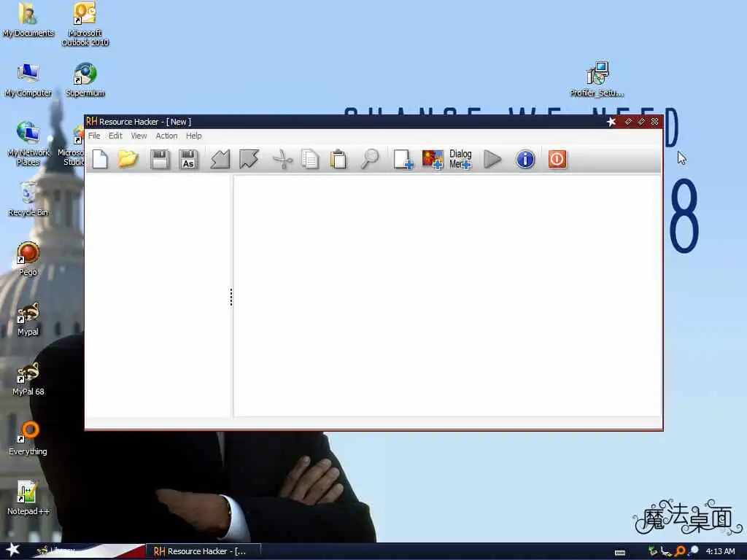Click the 4:13 AM clock
747x560 pixels.
720,551
